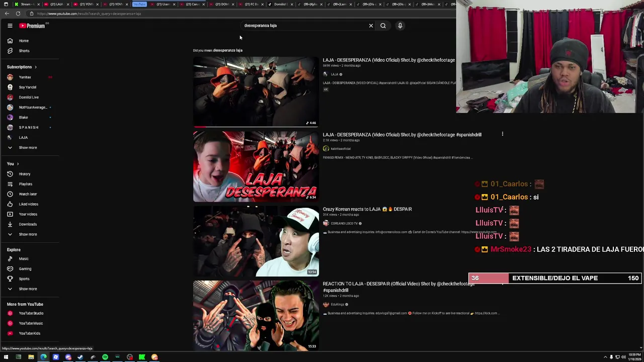Open the You section arrow
Screen dimensions: 644x362
[x=18, y=164]
